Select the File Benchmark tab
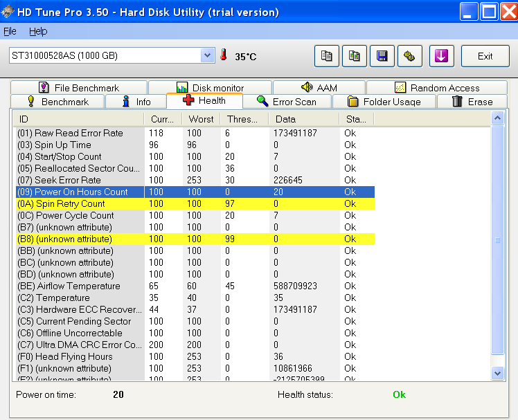 click(x=78, y=88)
